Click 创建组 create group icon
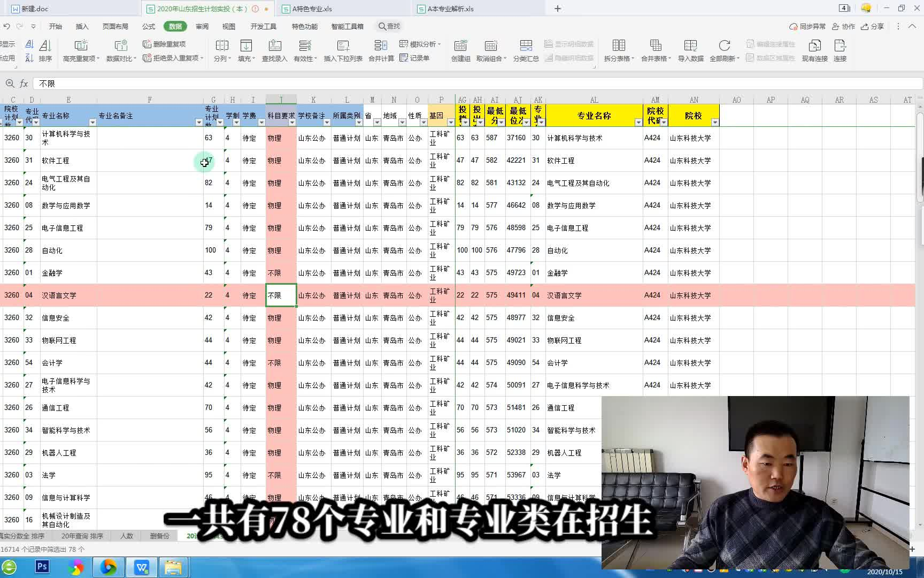The image size is (924, 578). (x=460, y=51)
